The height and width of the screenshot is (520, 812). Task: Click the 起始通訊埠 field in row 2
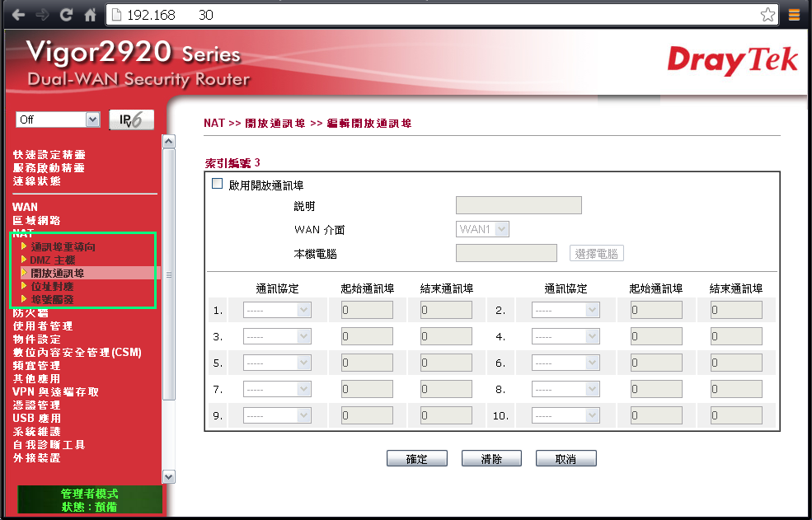[657, 310]
